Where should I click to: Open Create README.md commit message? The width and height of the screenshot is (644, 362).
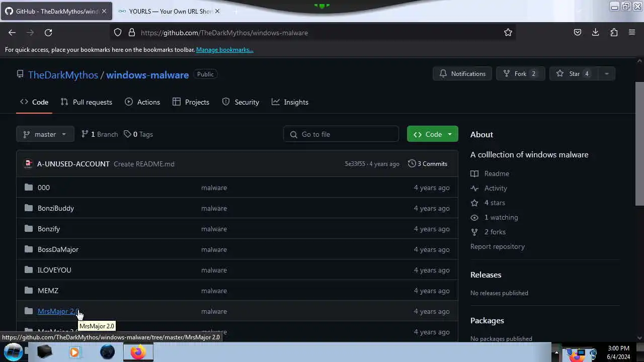(144, 164)
